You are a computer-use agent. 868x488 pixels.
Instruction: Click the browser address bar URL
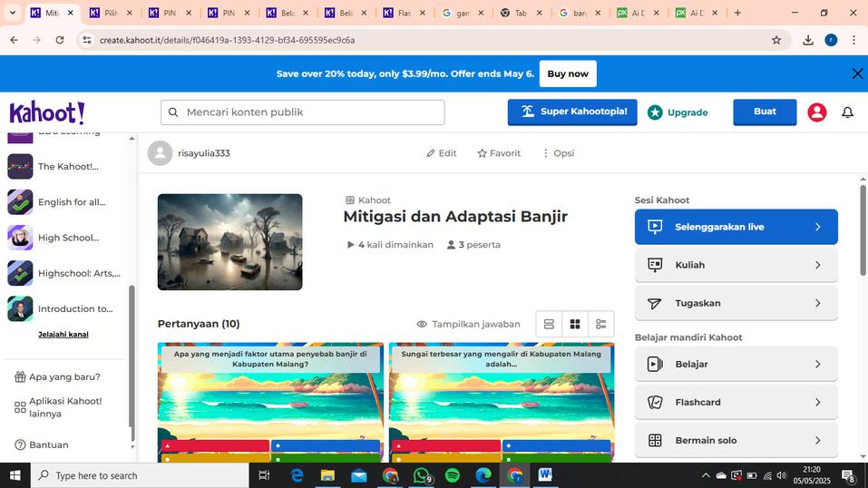[227, 40]
